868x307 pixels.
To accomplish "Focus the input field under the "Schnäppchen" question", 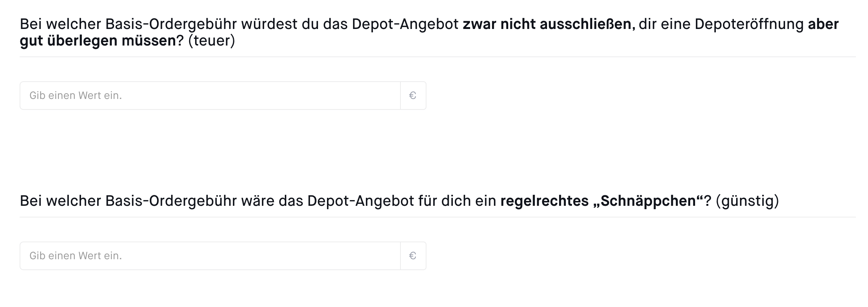I will (x=210, y=256).
